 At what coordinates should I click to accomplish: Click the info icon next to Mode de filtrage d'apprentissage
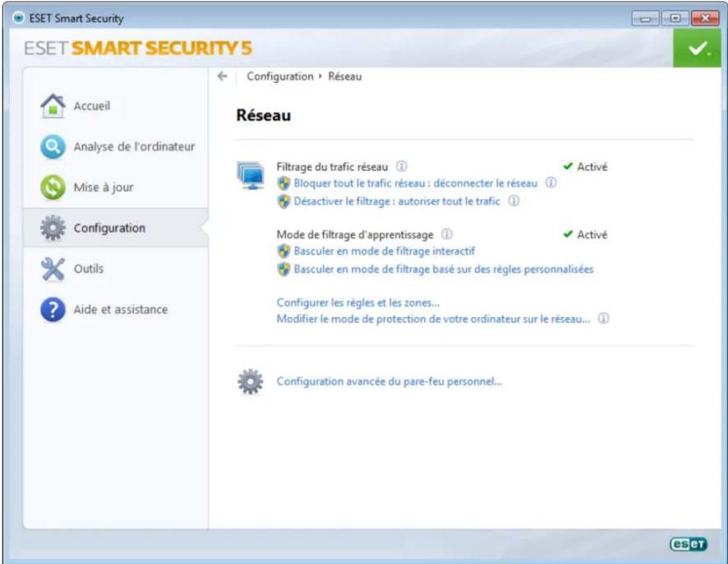tap(447, 234)
